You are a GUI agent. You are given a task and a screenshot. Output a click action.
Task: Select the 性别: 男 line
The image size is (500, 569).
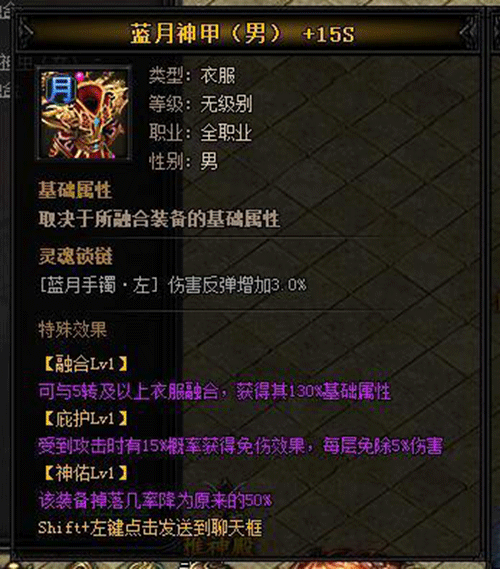pos(184,161)
